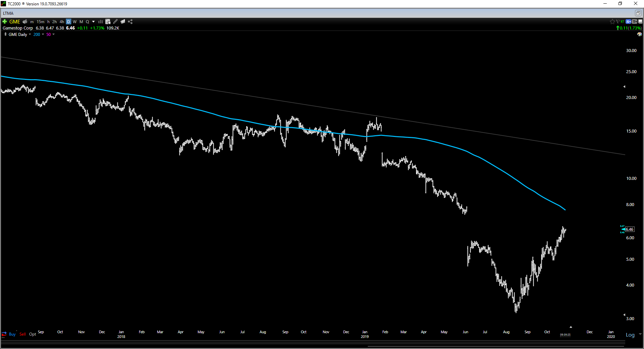Click the Sell button
644x349 pixels.
point(22,334)
